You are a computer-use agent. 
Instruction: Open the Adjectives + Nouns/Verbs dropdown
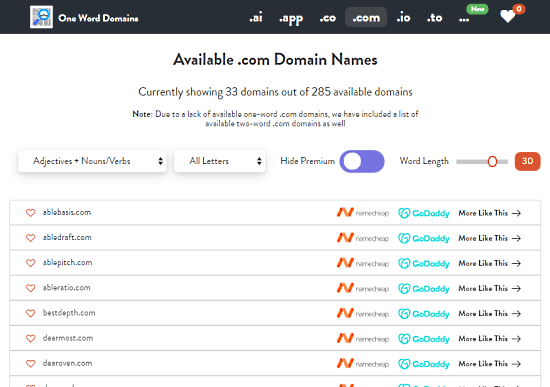(92, 161)
